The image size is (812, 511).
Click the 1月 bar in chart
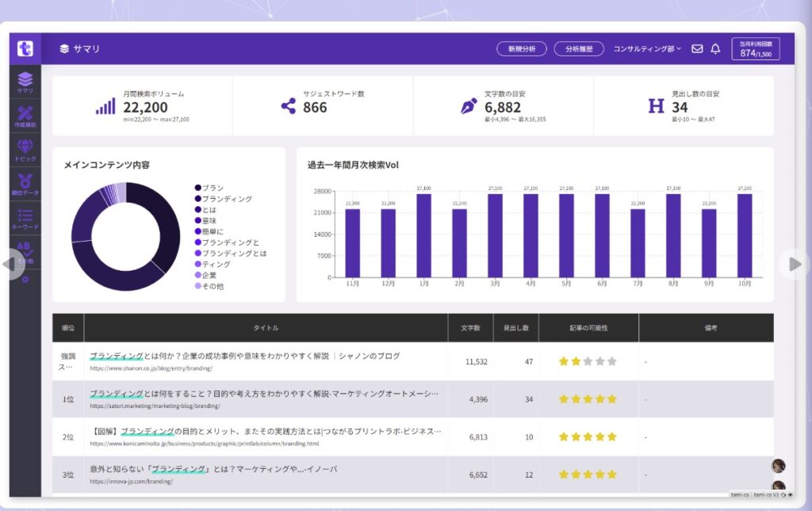423,235
